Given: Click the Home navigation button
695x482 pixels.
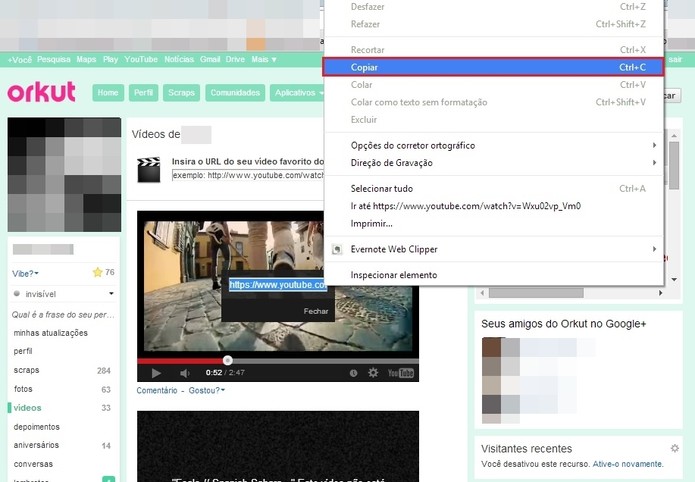Looking at the screenshot, I should [108, 93].
